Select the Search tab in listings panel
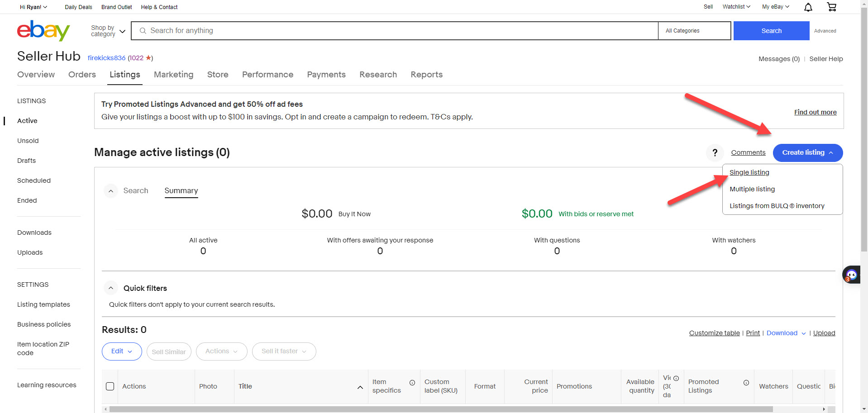The height and width of the screenshot is (413, 868). (136, 191)
